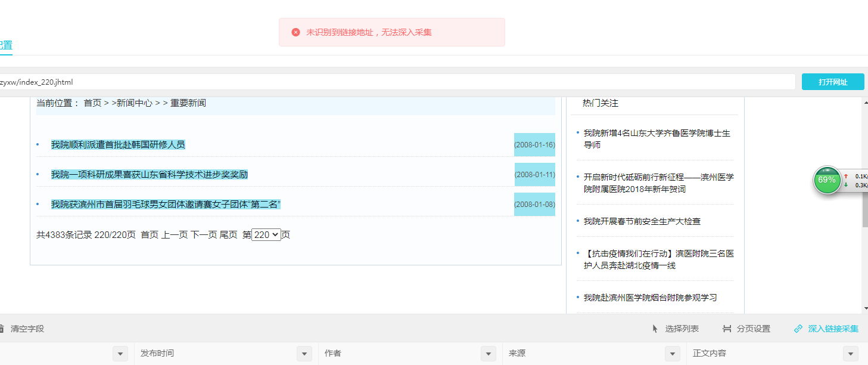Expand the 来源 field dropdown arrow
868x365 pixels.
[673, 354]
